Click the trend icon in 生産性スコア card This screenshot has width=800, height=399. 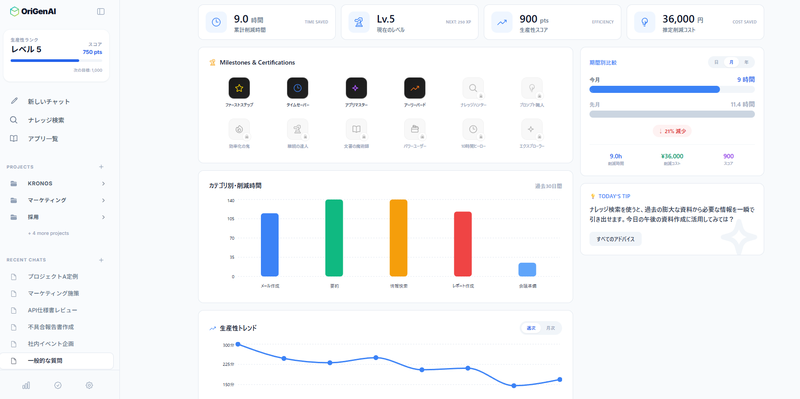pyautogui.click(x=502, y=22)
